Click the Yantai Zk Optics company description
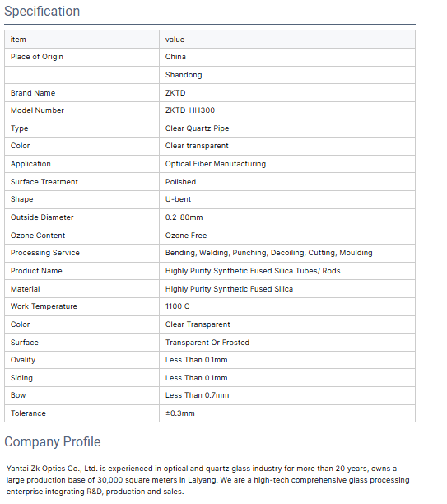This screenshot has height=504, width=447. 207,480
